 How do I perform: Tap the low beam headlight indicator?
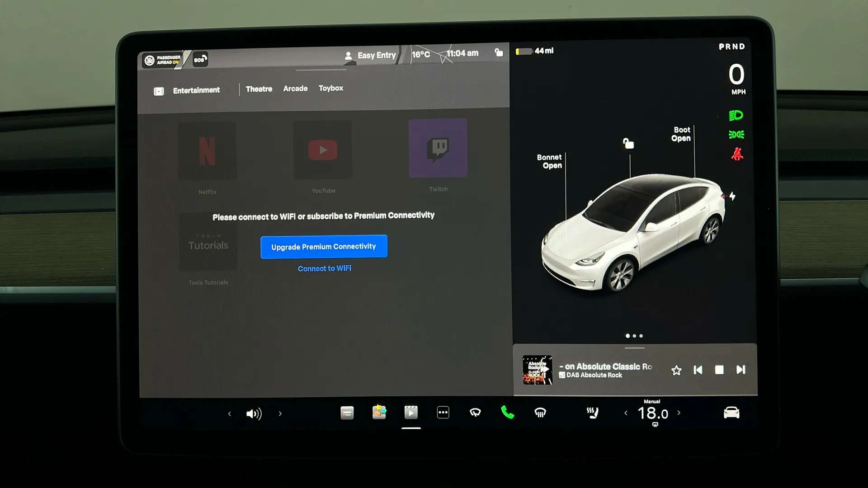pos(736,116)
